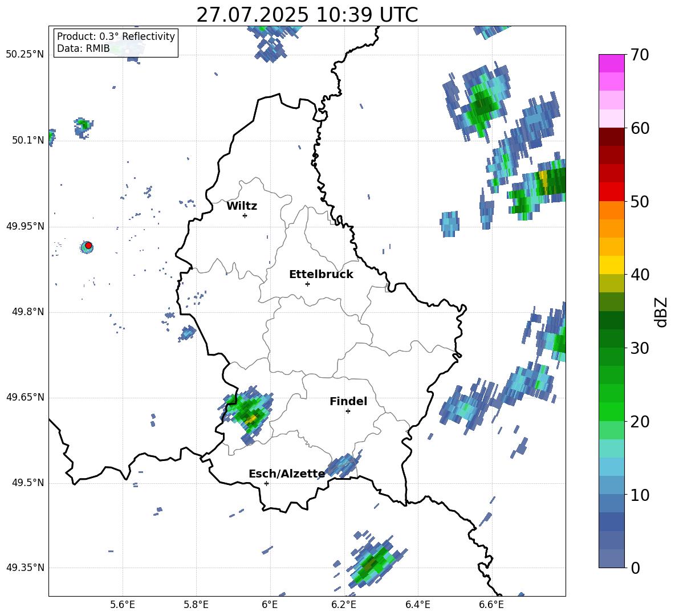Click the green echo cell near 50.15°N 6.55°E
This screenshot has height=616, width=675.
coord(479,103)
